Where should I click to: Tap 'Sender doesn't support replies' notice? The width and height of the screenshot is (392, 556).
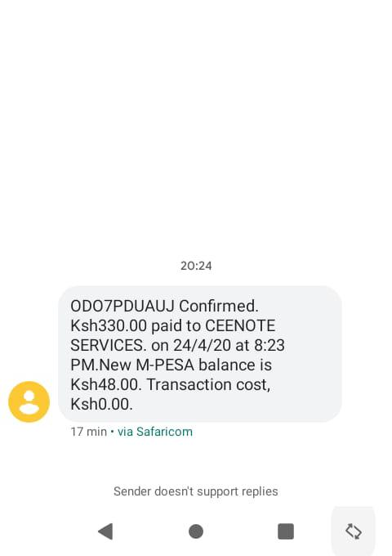click(196, 491)
